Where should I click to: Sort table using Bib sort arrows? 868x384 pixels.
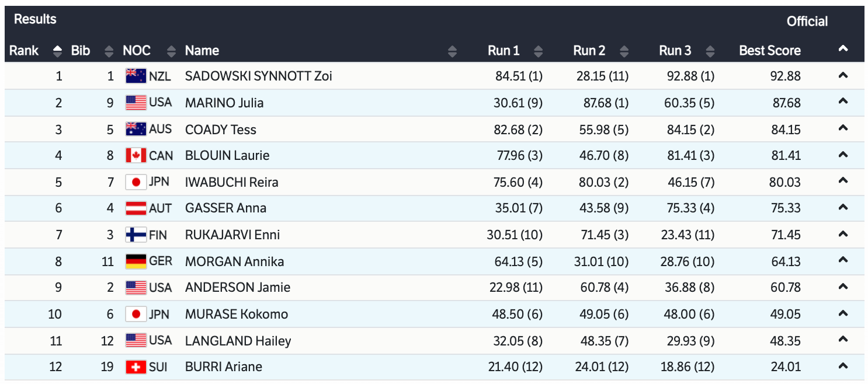coord(109,51)
